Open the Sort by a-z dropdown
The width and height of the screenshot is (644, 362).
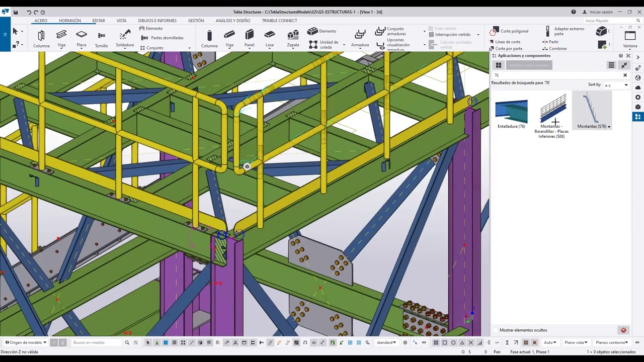pyautogui.click(x=616, y=85)
